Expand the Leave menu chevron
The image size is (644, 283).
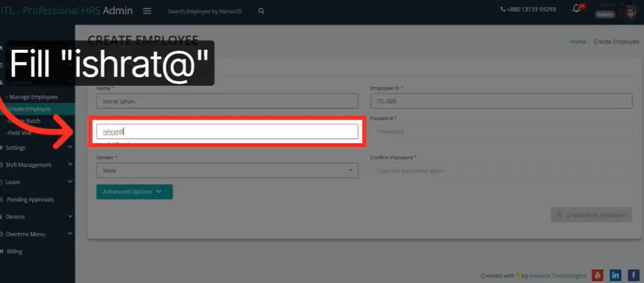[x=70, y=182]
